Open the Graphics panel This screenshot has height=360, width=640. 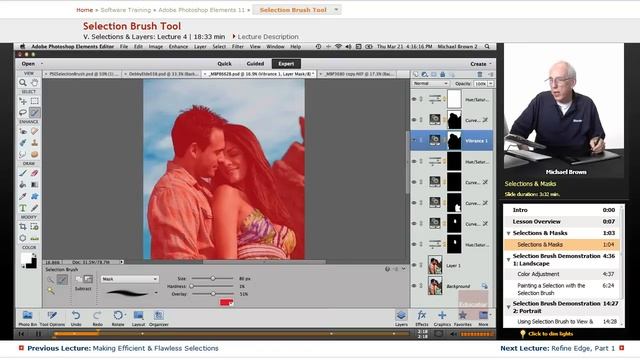(x=442, y=318)
